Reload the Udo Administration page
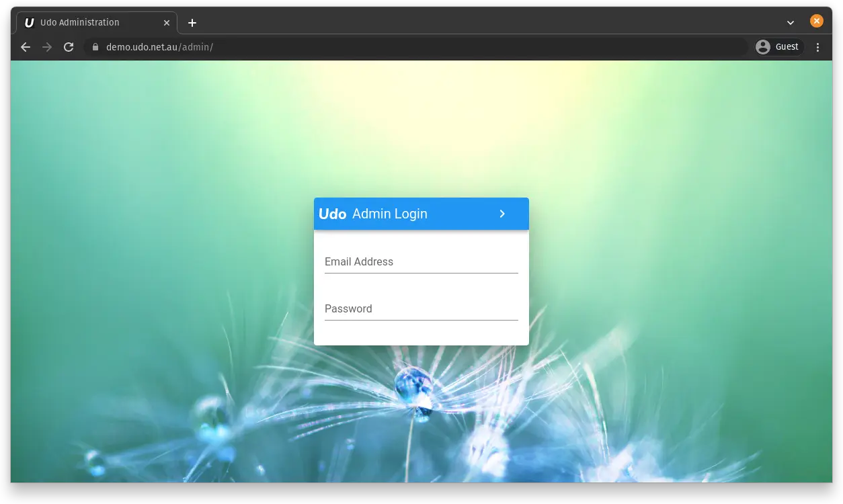The width and height of the screenshot is (843, 504). (69, 47)
